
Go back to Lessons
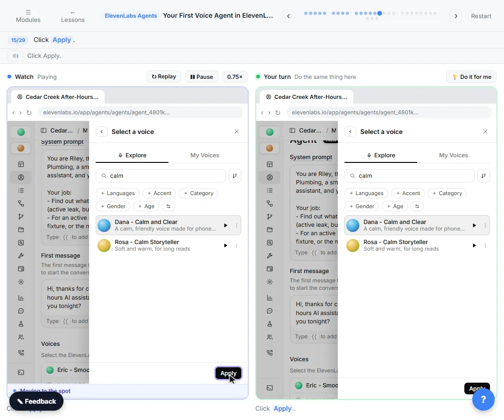click(73, 16)
